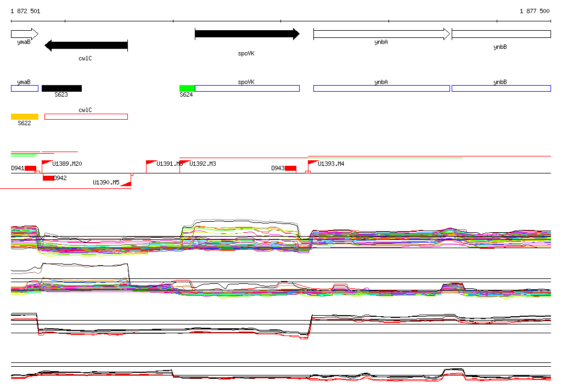Select the red cwlC segment outline
Image resolution: width=562 pixels, height=392 pixels.
point(86,116)
